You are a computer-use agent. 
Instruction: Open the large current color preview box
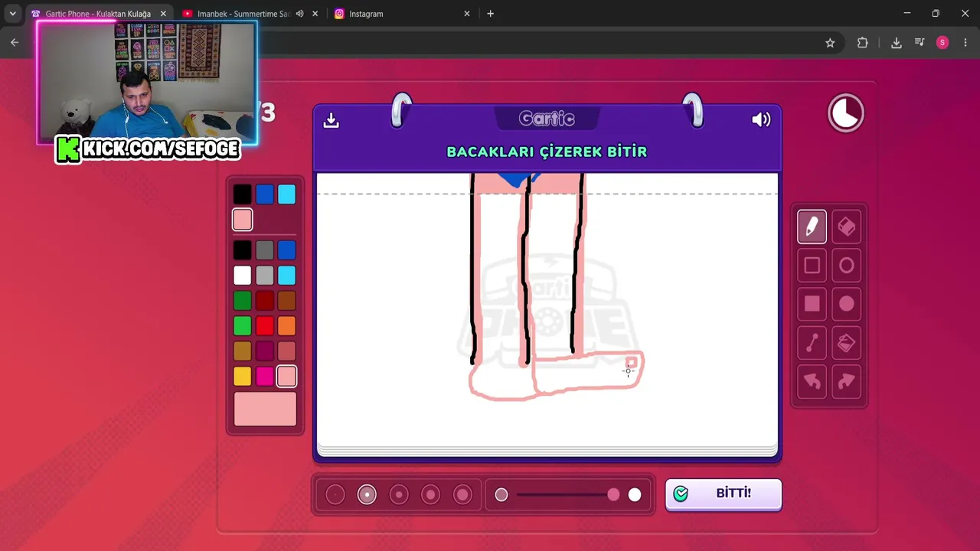pyautogui.click(x=265, y=409)
